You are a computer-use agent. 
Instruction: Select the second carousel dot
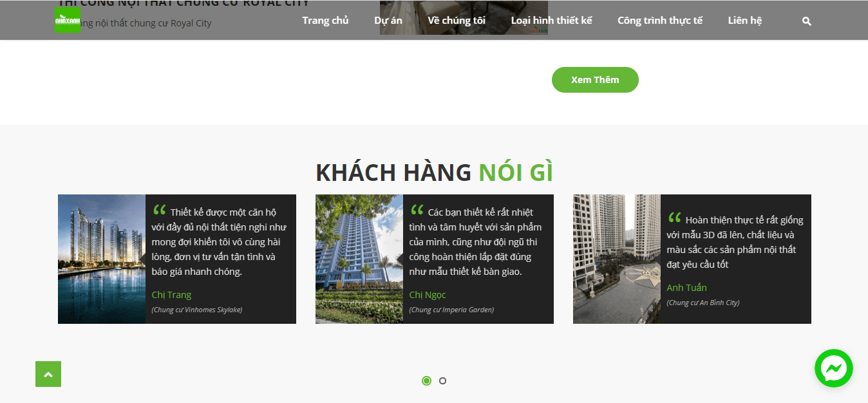tap(442, 380)
